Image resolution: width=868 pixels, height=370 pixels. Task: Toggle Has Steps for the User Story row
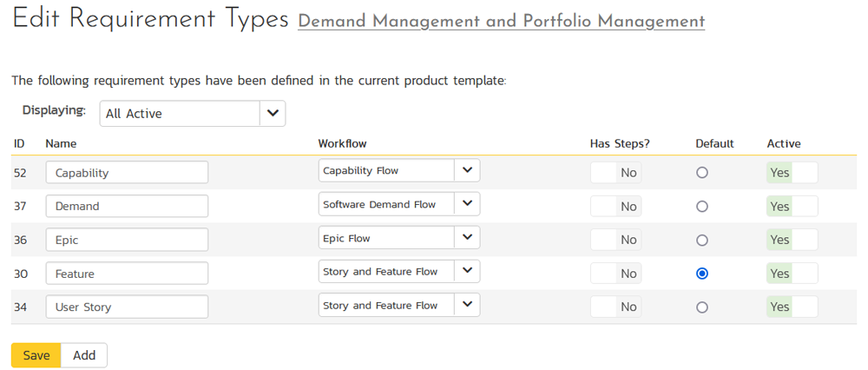point(615,307)
